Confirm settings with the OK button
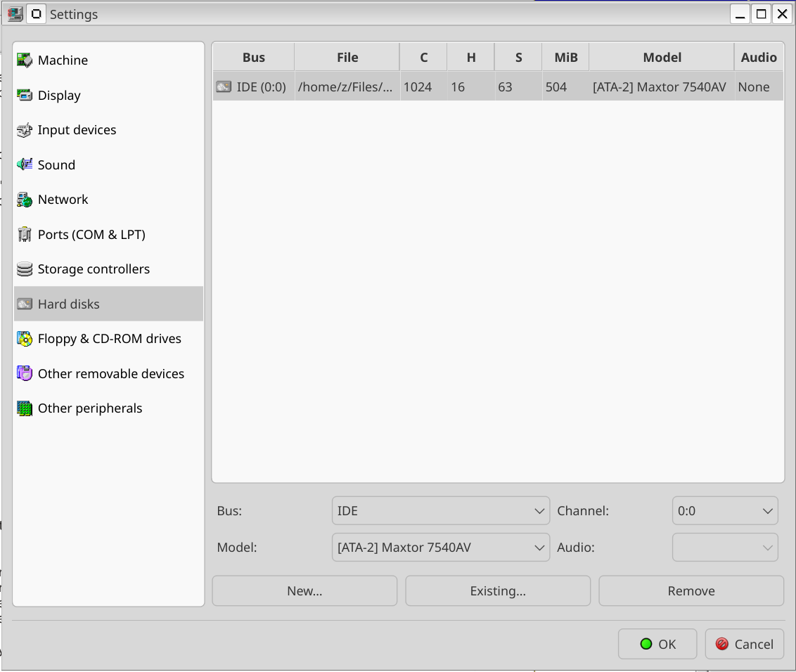The height and width of the screenshot is (672, 796). (x=657, y=644)
